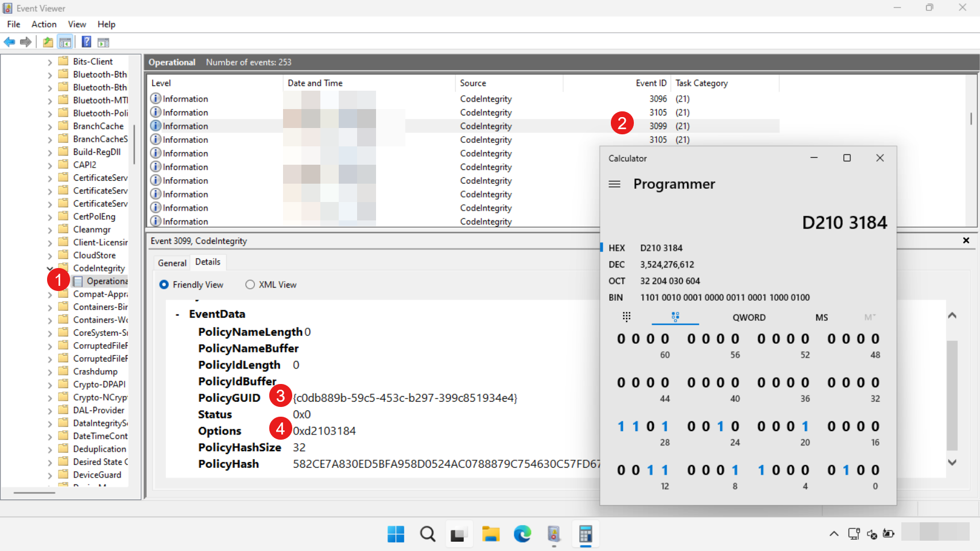The height and width of the screenshot is (551, 980).
Task: Open File Explorer from the taskbar
Action: click(x=490, y=534)
